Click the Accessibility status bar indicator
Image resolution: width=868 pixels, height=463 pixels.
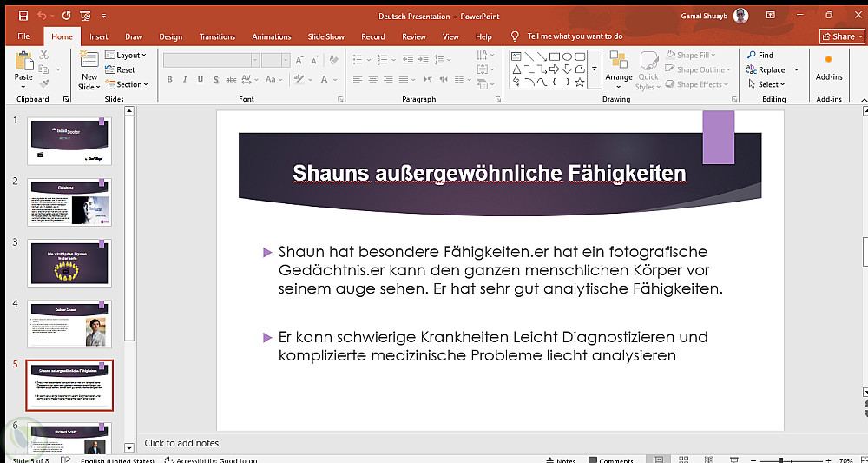pos(211,460)
